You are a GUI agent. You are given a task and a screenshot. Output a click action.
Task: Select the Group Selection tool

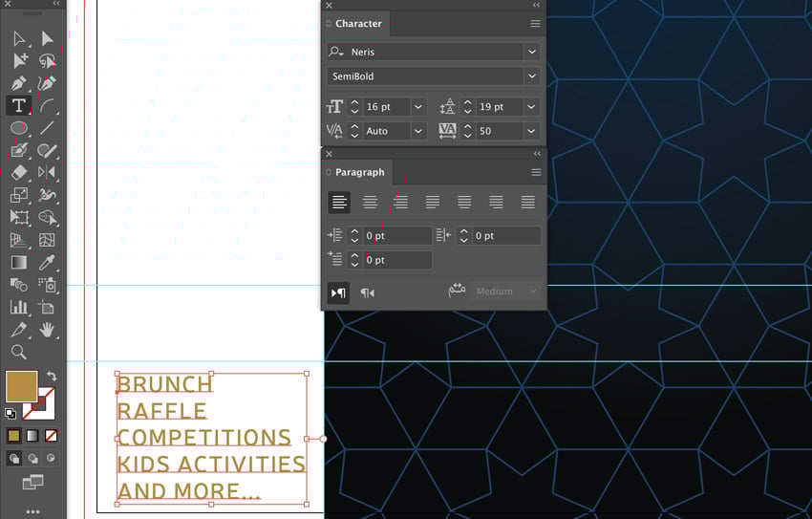click(19, 61)
